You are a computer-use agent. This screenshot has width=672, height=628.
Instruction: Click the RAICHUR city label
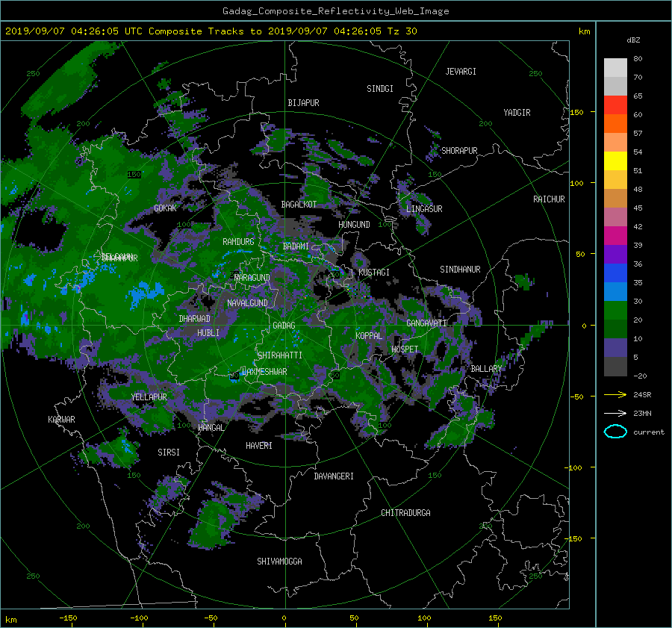point(549,199)
